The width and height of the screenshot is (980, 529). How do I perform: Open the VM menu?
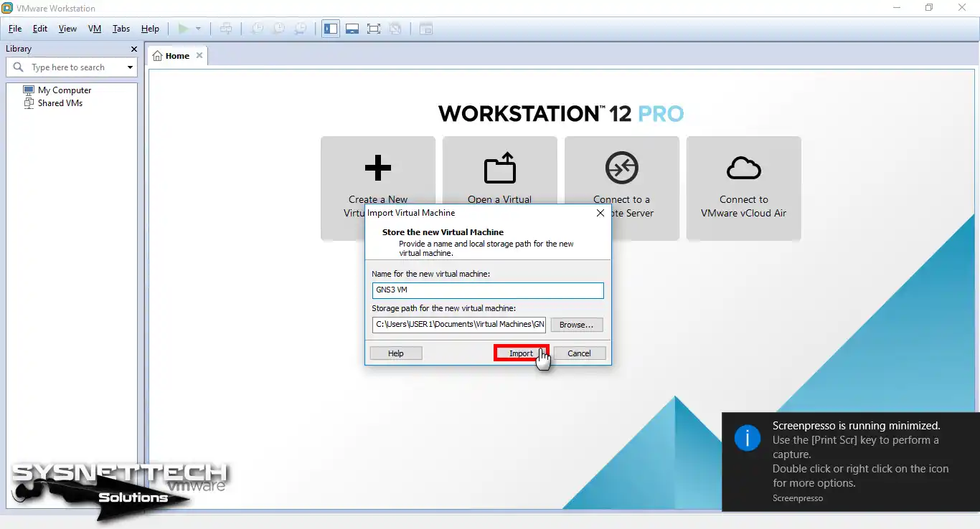pyautogui.click(x=95, y=29)
